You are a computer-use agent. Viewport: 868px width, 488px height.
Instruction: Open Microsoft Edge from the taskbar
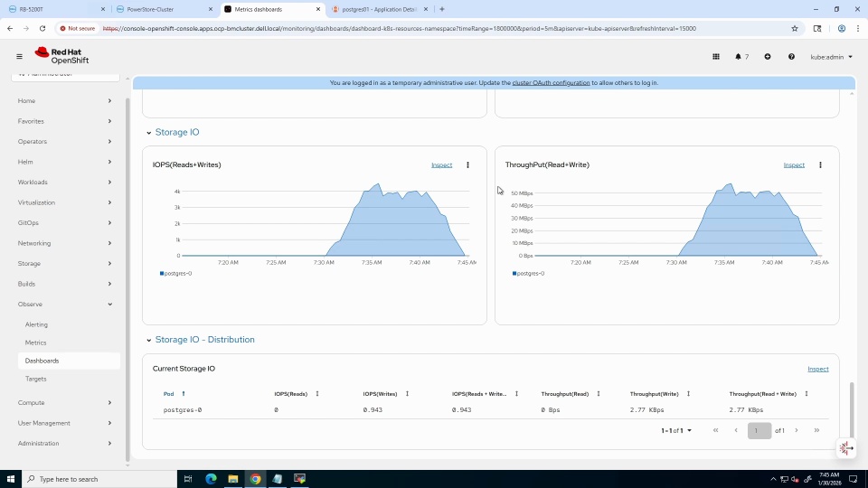point(211,479)
